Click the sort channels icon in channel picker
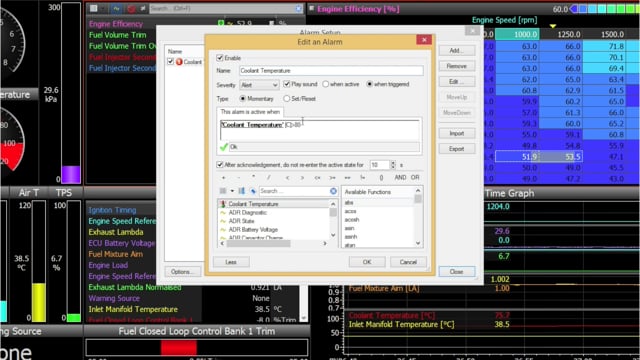 click(242, 191)
